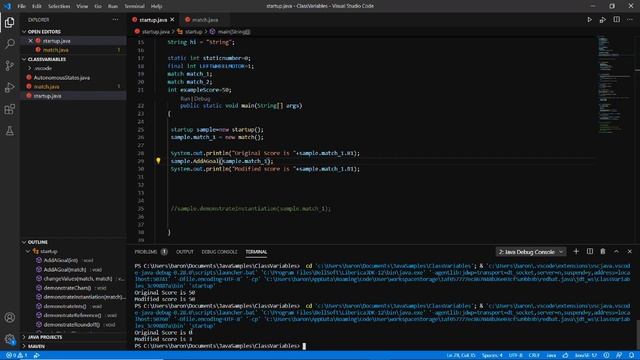Collapse the Open Editors section

pos(24,31)
